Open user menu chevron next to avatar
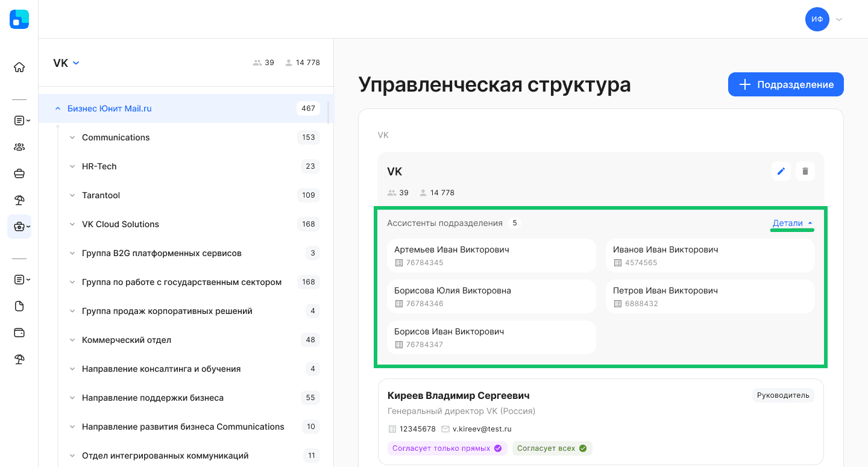 click(x=839, y=19)
